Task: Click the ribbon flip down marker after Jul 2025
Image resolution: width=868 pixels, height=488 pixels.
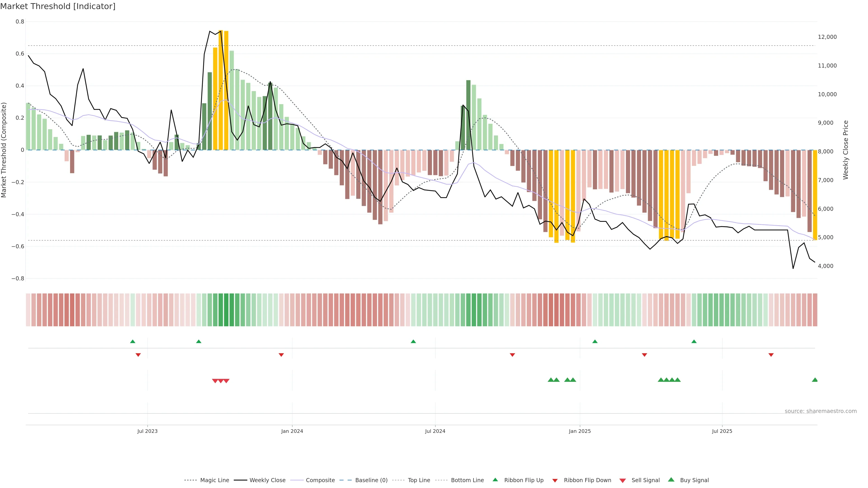Action: tap(771, 355)
